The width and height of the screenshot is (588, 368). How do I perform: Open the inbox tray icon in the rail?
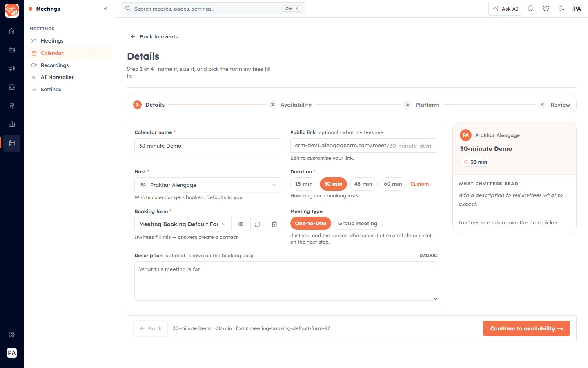coord(12,87)
